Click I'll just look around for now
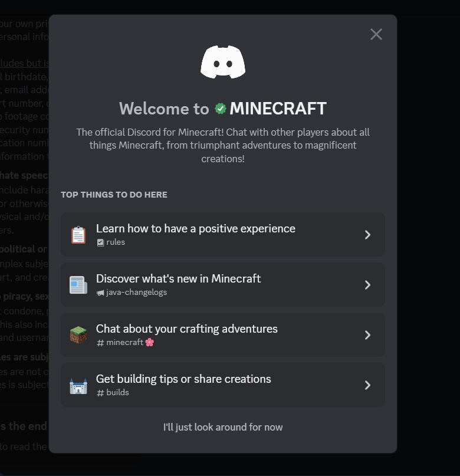460x476 pixels. click(223, 427)
